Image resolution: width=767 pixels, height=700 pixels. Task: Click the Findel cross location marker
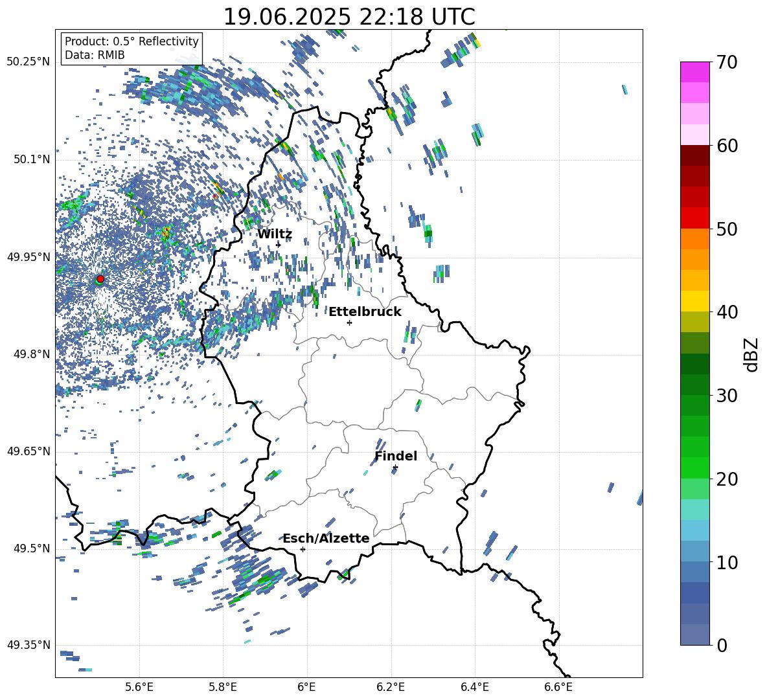click(395, 468)
